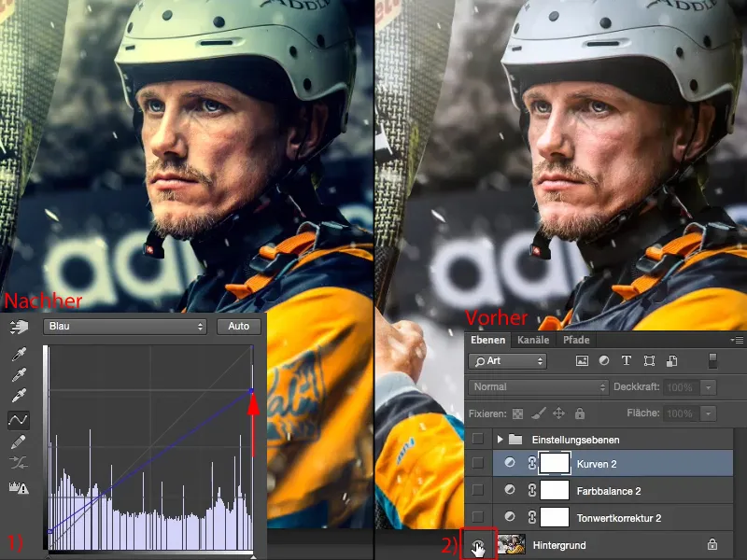
Task: Select the Kurven 2 layer name
Action: coord(597,464)
